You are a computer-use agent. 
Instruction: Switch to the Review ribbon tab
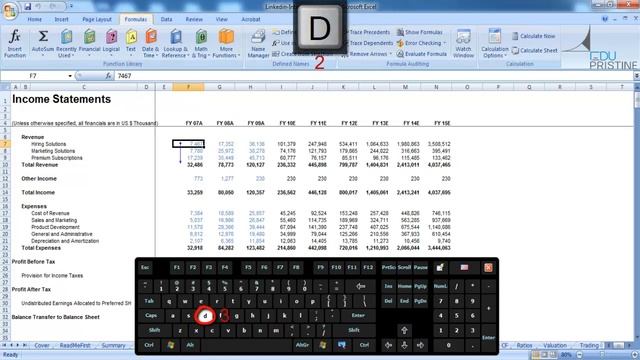pos(194,19)
